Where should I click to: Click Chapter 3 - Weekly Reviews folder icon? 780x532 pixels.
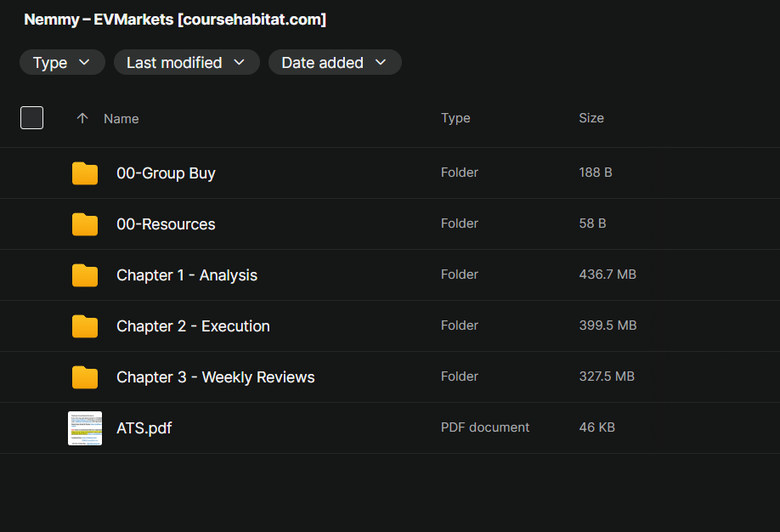[x=85, y=377]
